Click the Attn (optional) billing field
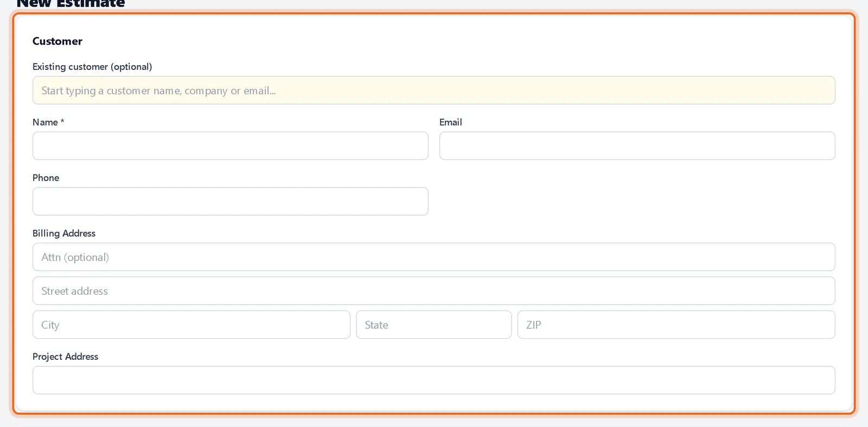The image size is (868, 427). (433, 257)
